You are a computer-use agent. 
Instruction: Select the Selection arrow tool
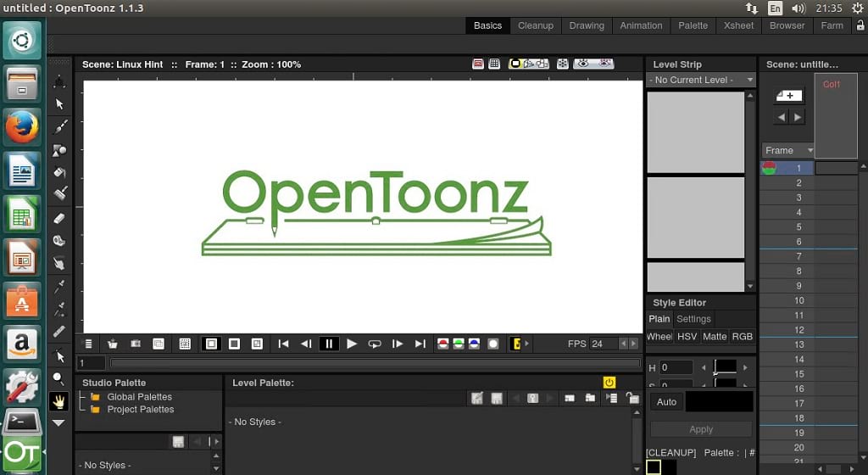click(59, 104)
